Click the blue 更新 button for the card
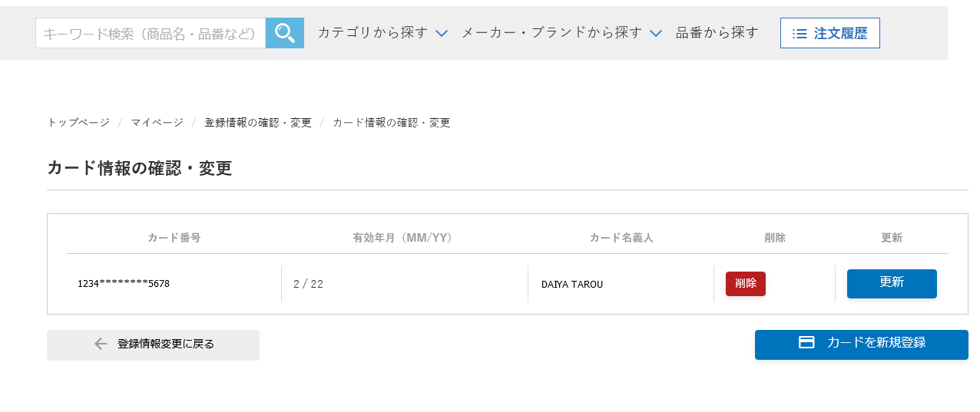Screen dimensions: 980x412 tap(892, 284)
